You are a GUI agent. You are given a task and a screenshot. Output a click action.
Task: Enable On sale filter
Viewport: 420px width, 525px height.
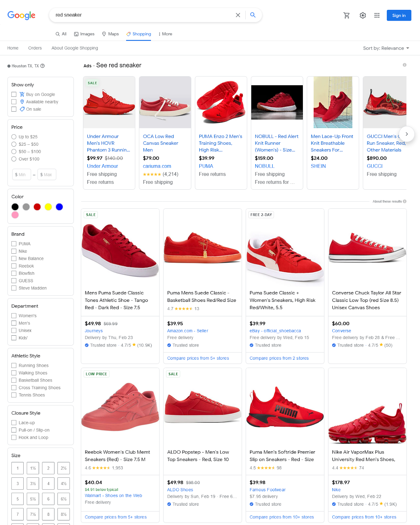tap(14, 109)
